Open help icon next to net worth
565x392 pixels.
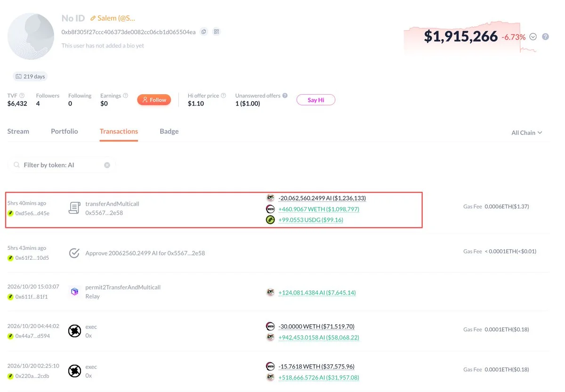click(x=546, y=37)
